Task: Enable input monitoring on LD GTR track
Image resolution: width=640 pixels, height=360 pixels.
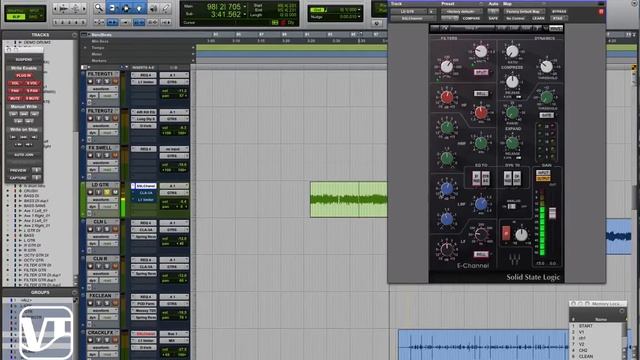Action: point(98,192)
